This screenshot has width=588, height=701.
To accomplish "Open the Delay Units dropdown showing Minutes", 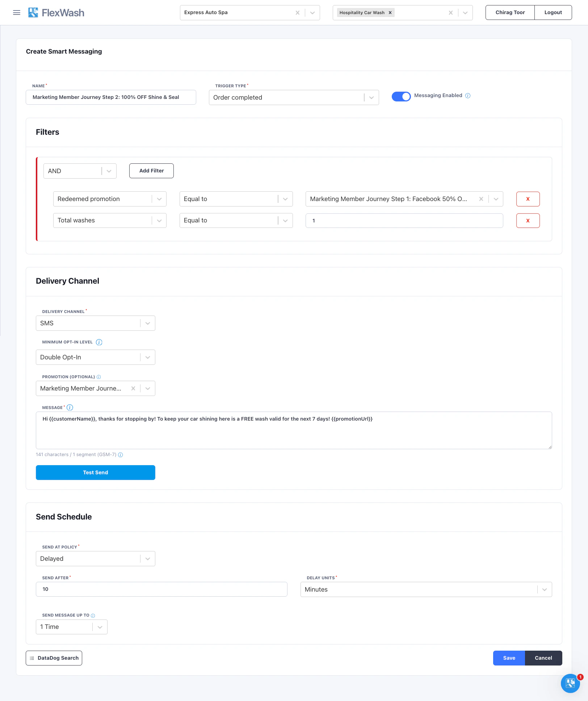I will tap(544, 589).
